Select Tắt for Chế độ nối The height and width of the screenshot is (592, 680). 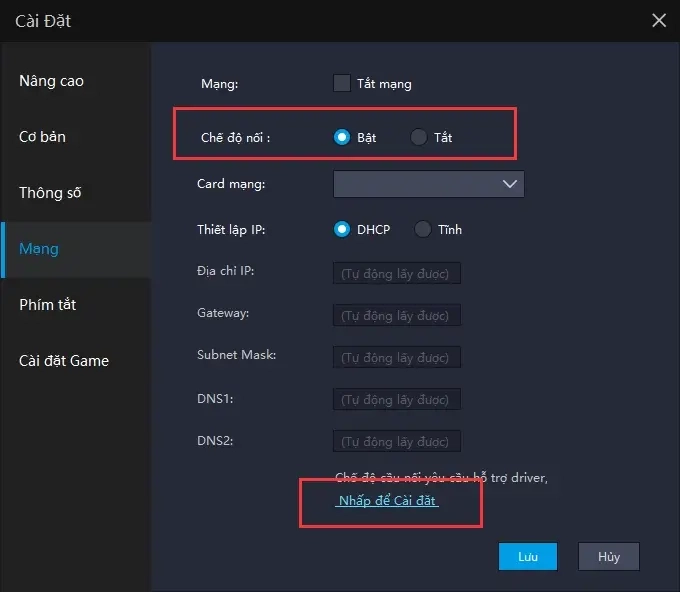[x=419, y=137]
